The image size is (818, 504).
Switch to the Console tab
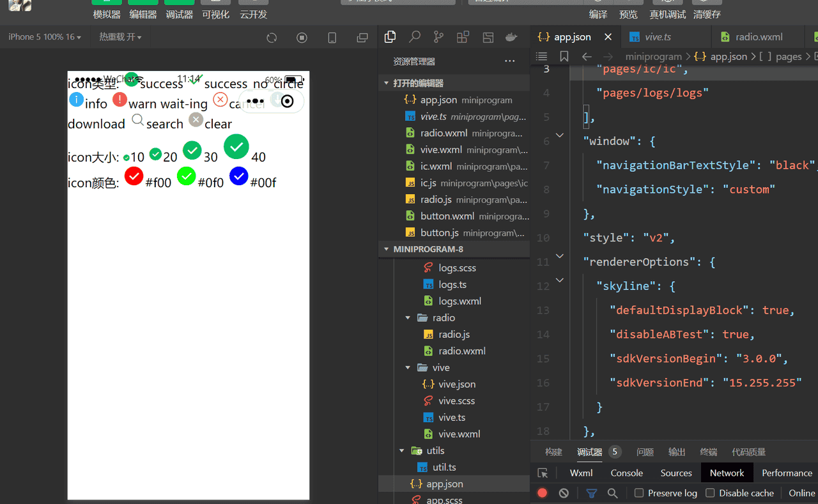626,473
